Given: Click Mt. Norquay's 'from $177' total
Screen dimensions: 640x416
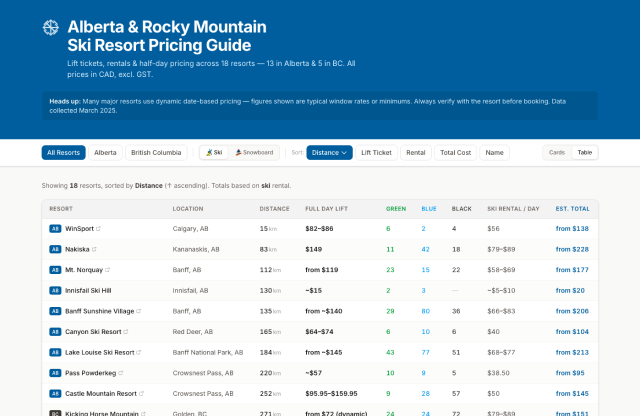Looking at the screenshot, I should tap(572, 270).
